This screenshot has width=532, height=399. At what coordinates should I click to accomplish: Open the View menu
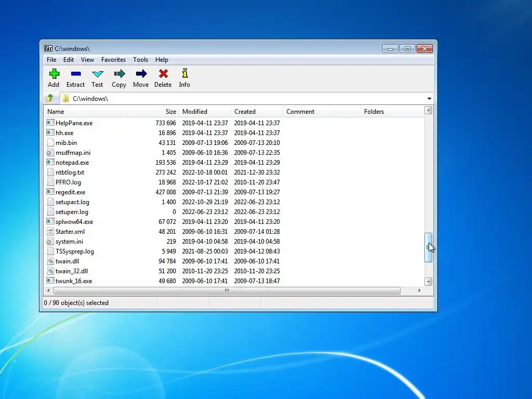87,60
